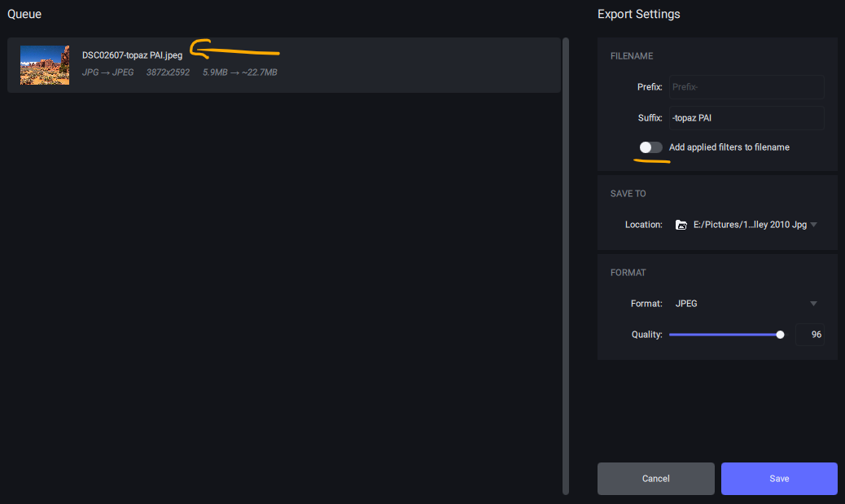Screen dimensions: 845x504
Task: Click the 5.9MB → ~22.7MB file size text
Action: tap(240, 72)
